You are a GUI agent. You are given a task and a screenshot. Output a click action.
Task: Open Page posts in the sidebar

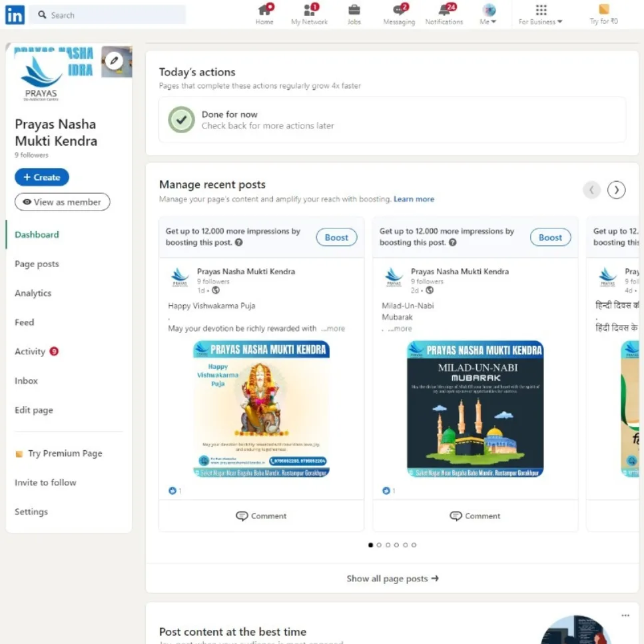point(37,264)
